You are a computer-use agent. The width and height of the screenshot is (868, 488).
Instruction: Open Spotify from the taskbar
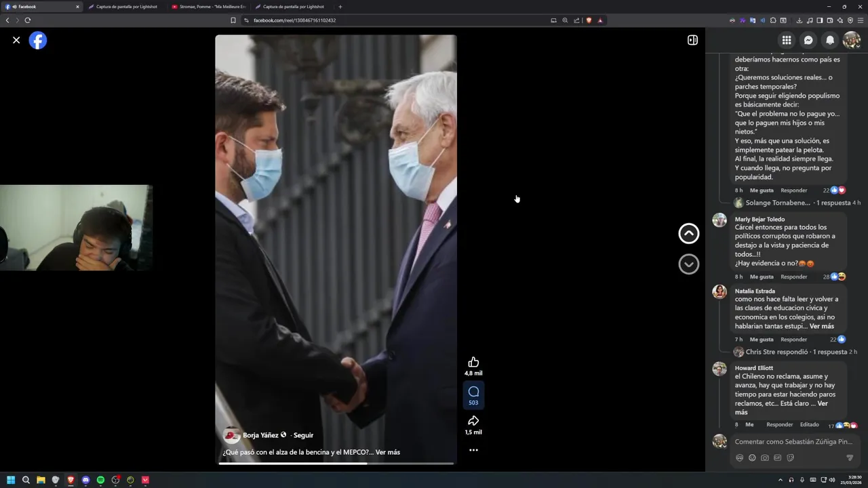[x=100, y=480]
